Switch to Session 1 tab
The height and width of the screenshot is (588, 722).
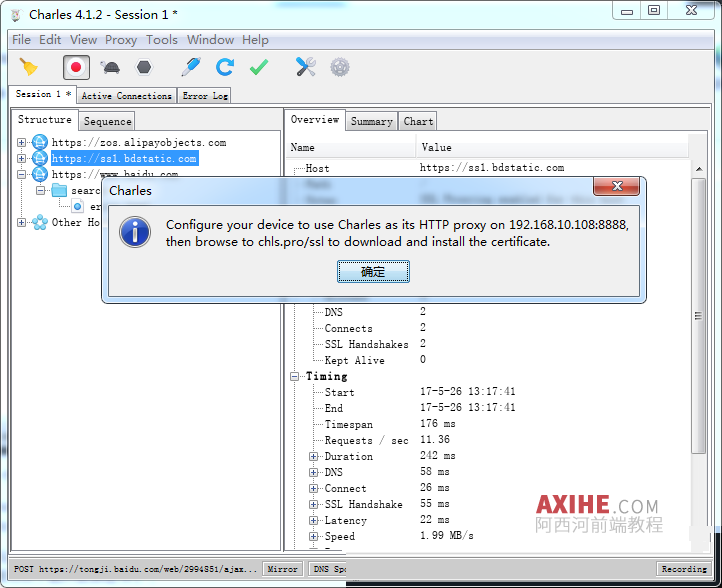[x=43, y=94]
